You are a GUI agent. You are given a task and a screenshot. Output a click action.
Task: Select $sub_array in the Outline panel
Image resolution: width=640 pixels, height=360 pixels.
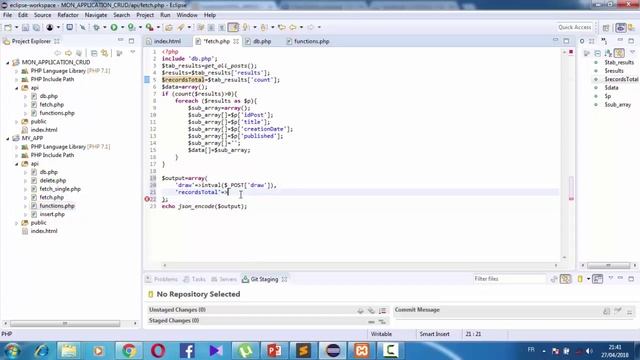coord(618,105)
